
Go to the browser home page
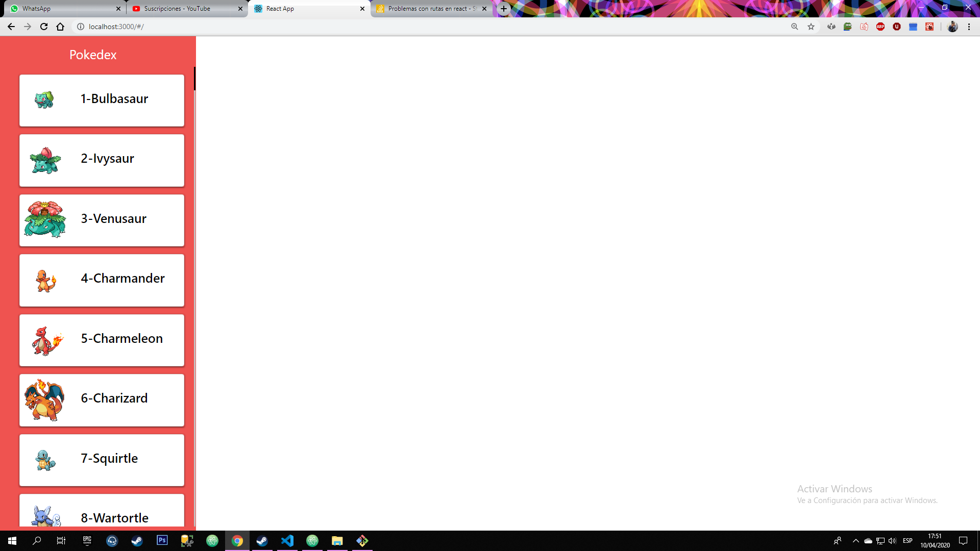coord(60,27)
